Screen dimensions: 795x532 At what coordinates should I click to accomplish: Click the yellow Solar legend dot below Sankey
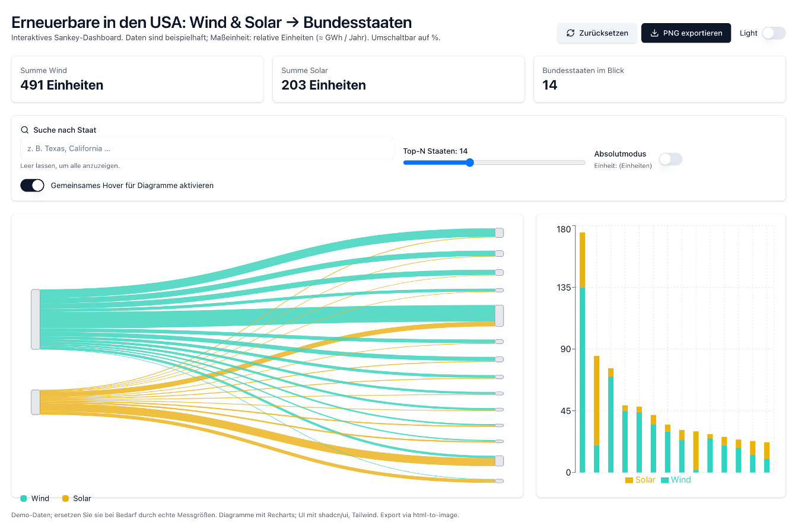(66, 498)
